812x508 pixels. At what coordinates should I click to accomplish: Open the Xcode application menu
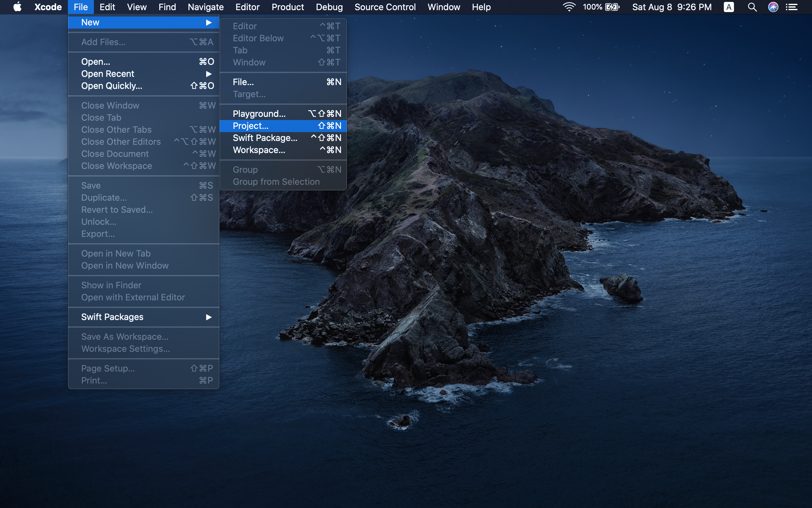[48, 7]
